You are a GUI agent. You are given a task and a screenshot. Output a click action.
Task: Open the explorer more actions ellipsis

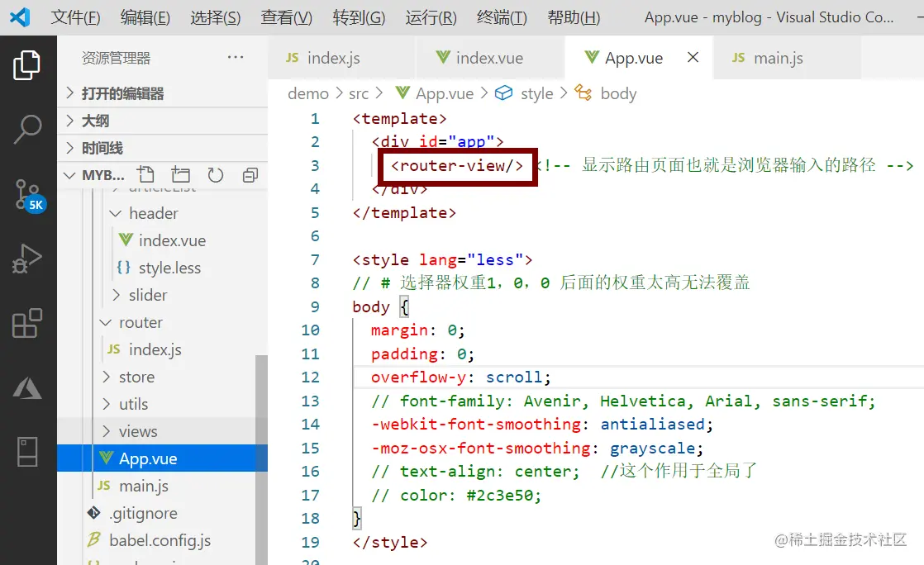tap(235, 57)
